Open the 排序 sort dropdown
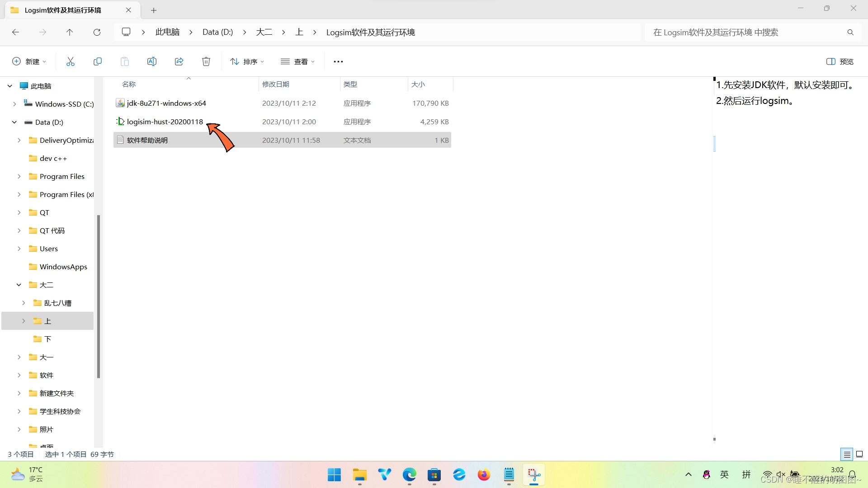 coord(247,61)
